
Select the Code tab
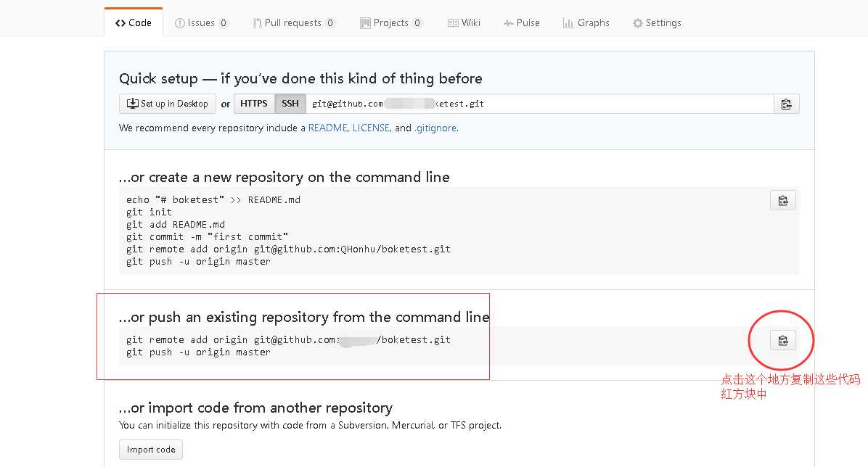pos(134,22)
